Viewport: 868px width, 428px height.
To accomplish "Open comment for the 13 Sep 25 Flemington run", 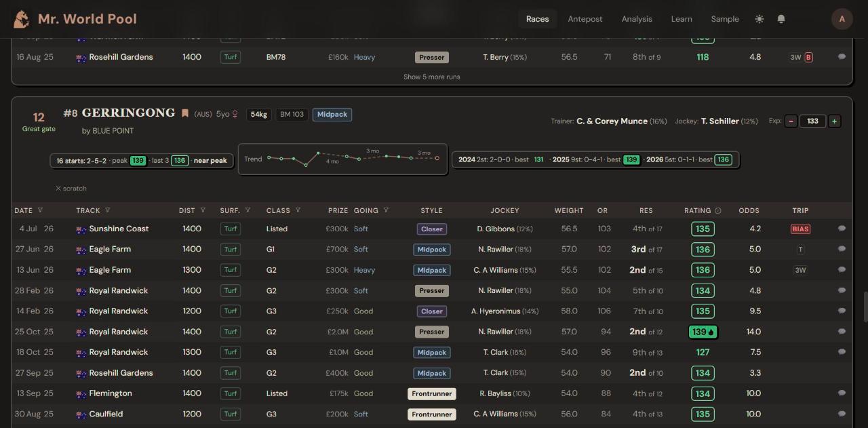I will [x=842, y=393].
